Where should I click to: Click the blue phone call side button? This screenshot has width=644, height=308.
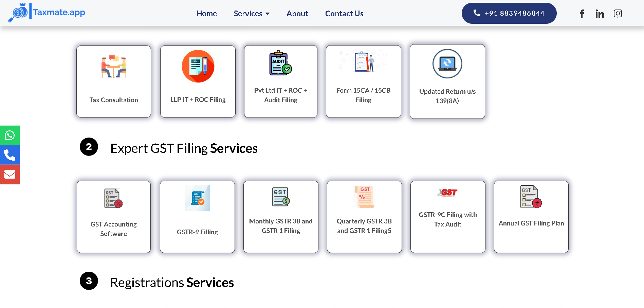[x=10, y=155]
